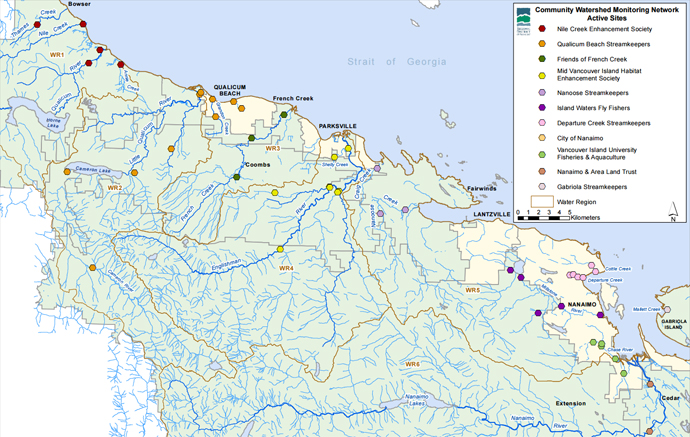Select the 'Chase River' label
The image size is (690, 437).
[x=620, y=350]
